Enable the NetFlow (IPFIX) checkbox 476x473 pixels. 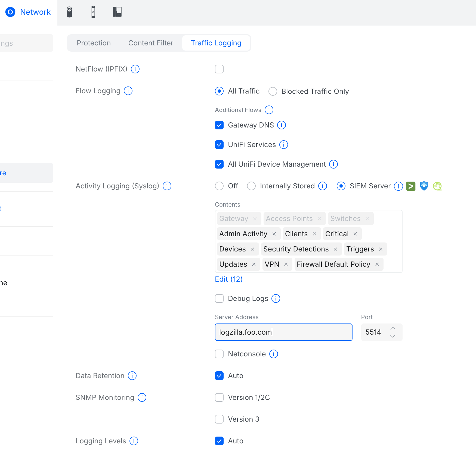219,69
